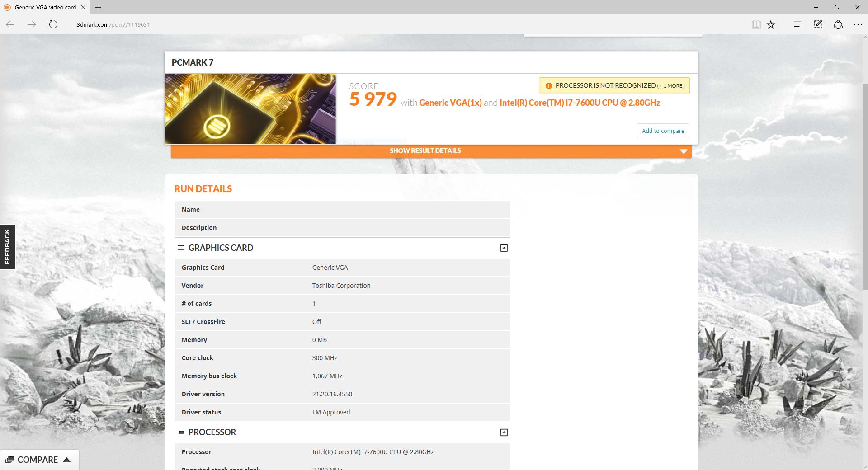Refresh the 3dmark page
Image resolution: width=868 pixels, height=470 pixels.
point(53,24)
